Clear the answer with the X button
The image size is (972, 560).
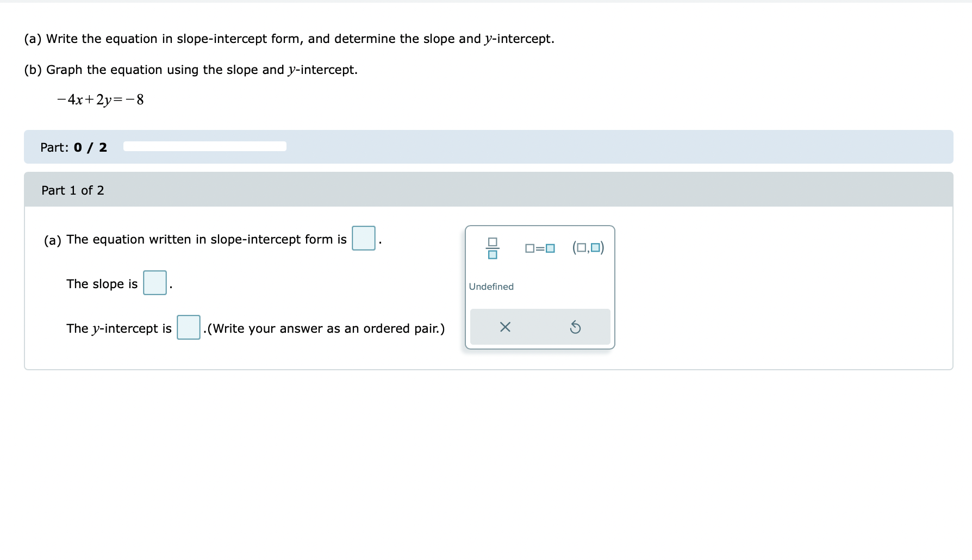point(505,327)
